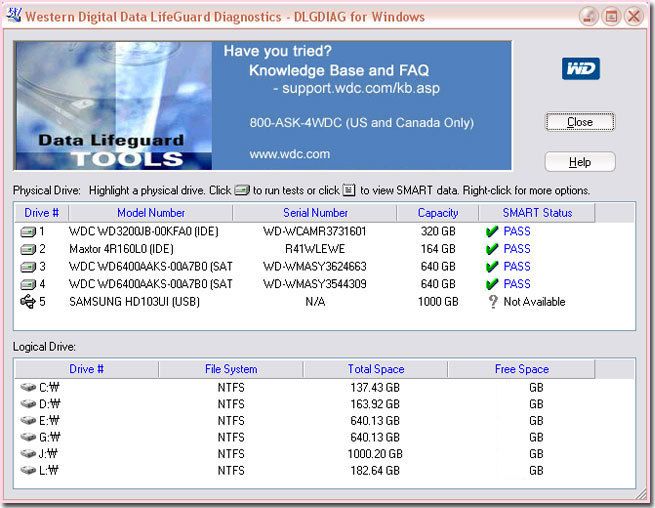Click the application icon in title bar
The height and width of the screenshot is (508, 655).
(x=13, y=16)
